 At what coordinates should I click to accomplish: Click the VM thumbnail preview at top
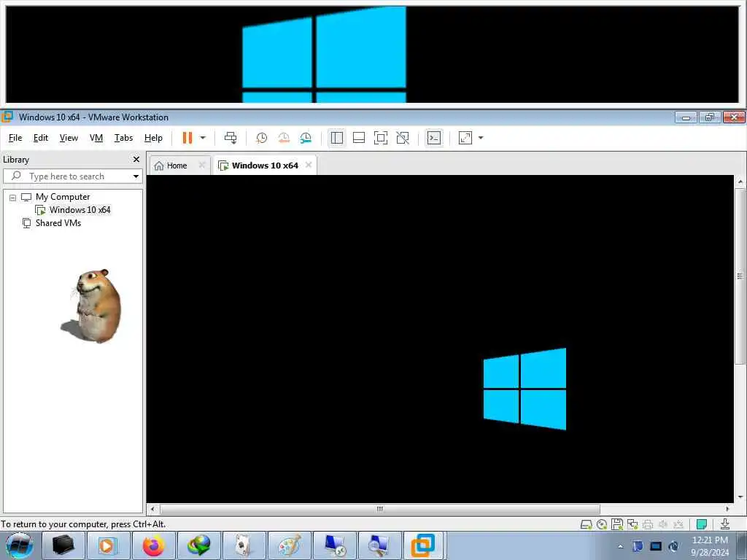372,54
